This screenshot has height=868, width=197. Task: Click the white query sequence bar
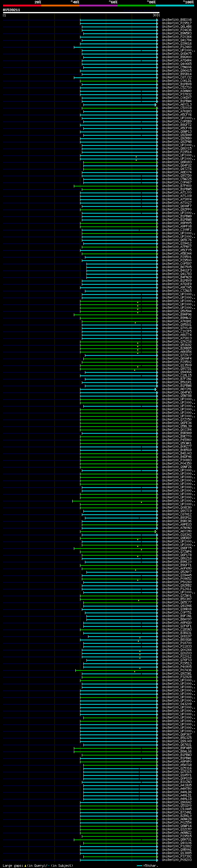pyautogui.click(x=81, y=13)
